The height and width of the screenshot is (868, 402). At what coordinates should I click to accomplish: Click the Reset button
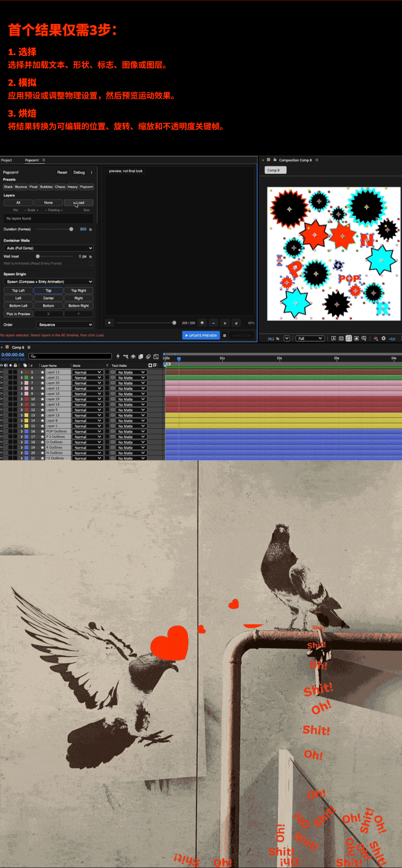[x=62, y=172]
